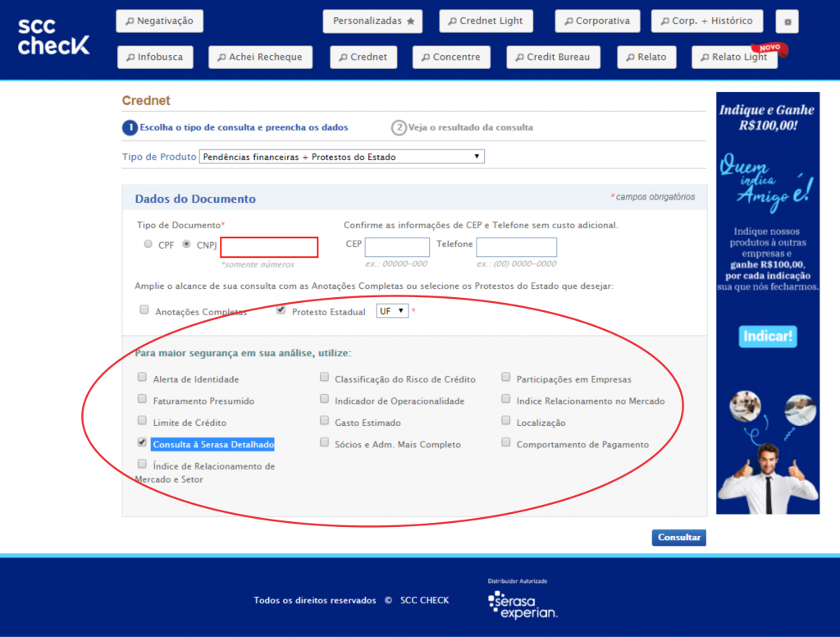Open the Negativação search button
Viewport: 840px width, 637px height.
[160, 21]
